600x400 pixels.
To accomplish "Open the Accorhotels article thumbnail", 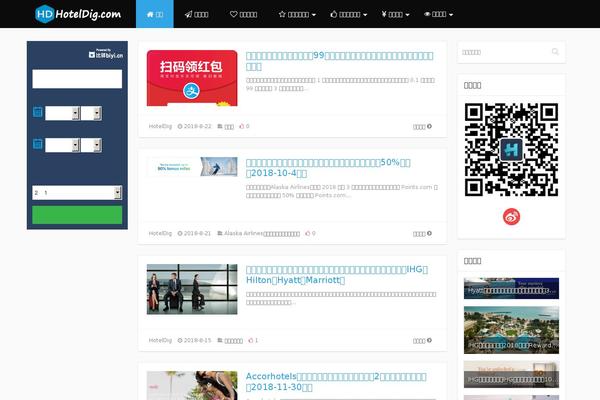I will coord(192,385).
